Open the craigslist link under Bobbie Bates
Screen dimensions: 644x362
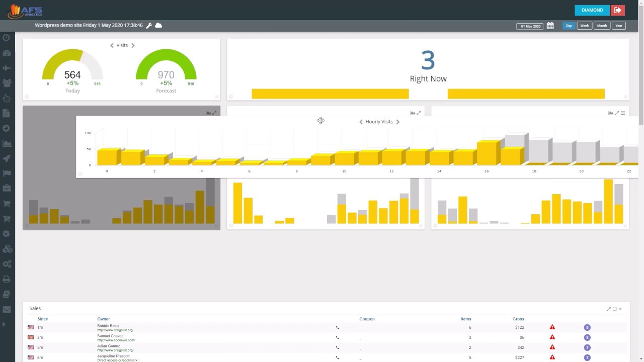tap(115, 330)
